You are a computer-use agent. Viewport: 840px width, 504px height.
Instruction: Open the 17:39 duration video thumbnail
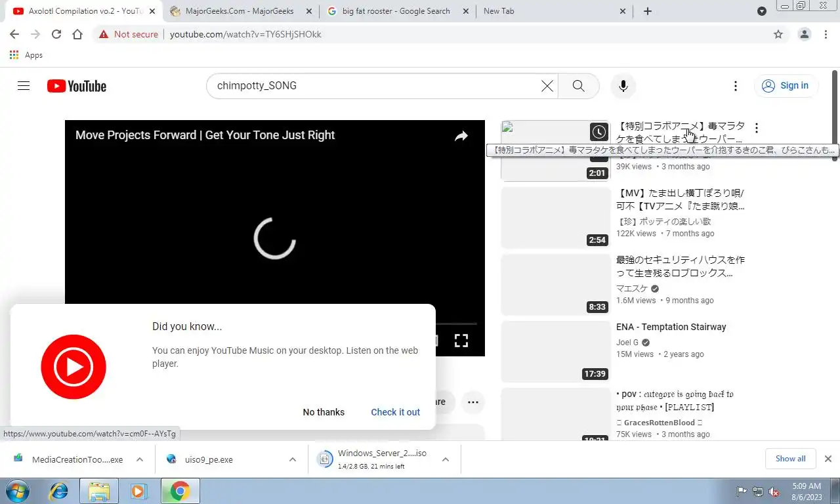tap(556, 352)
